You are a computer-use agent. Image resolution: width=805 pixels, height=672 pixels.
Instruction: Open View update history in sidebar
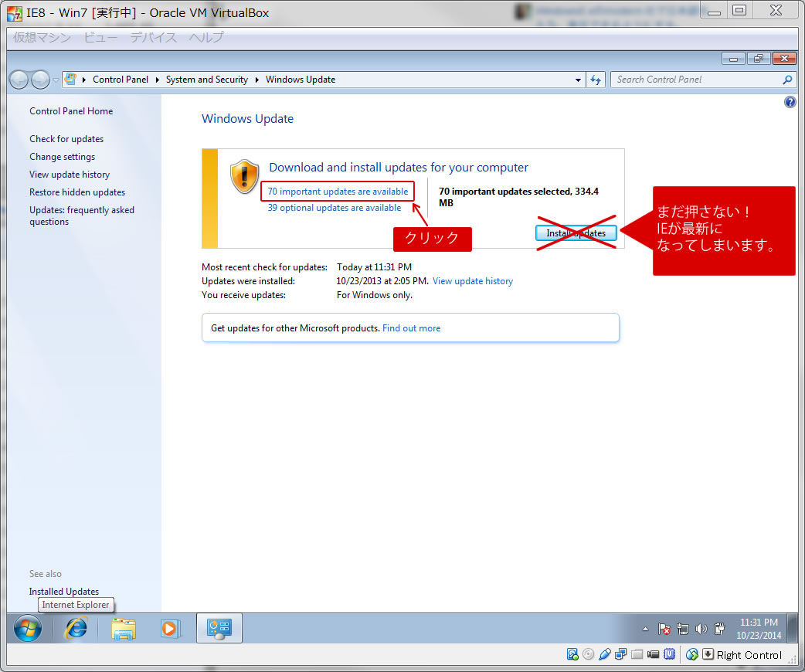pos(70,175)
